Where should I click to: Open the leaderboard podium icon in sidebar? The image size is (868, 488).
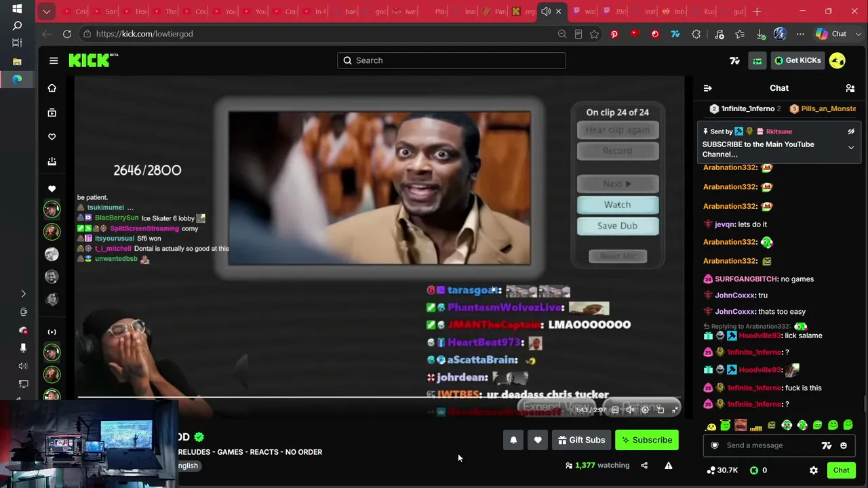(52, 161)
